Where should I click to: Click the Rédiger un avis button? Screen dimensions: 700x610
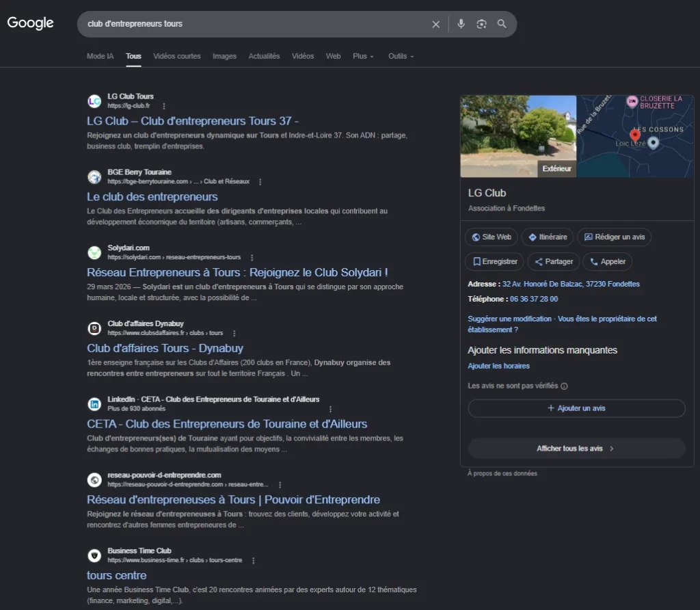coord(615,237)
